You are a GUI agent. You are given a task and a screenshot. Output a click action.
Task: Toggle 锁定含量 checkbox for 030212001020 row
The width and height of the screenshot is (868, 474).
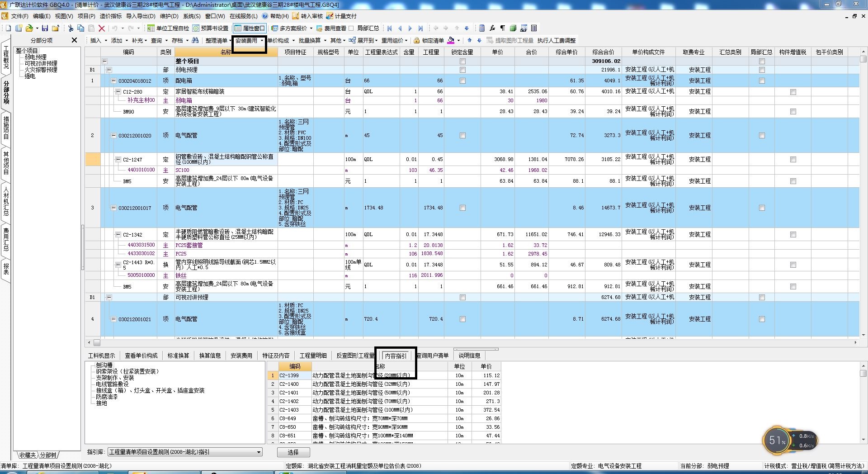coord(462,135)
